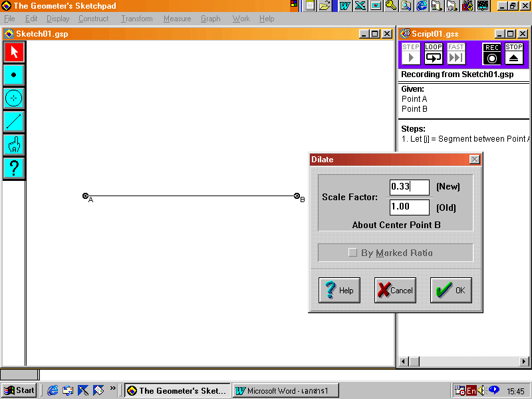Click the task scheduler tray icon
Image resolution: width=532 pixels, height=399 pixels.
(x=460, y=391)
